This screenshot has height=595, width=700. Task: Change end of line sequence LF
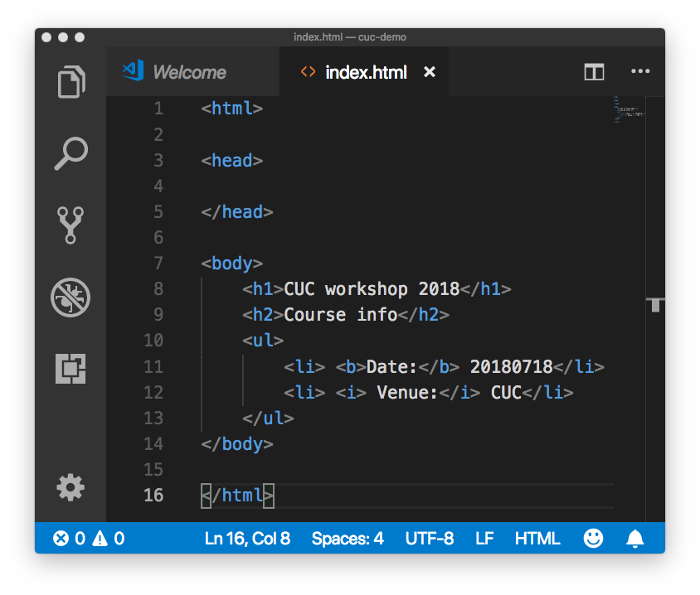pos(484,539)
